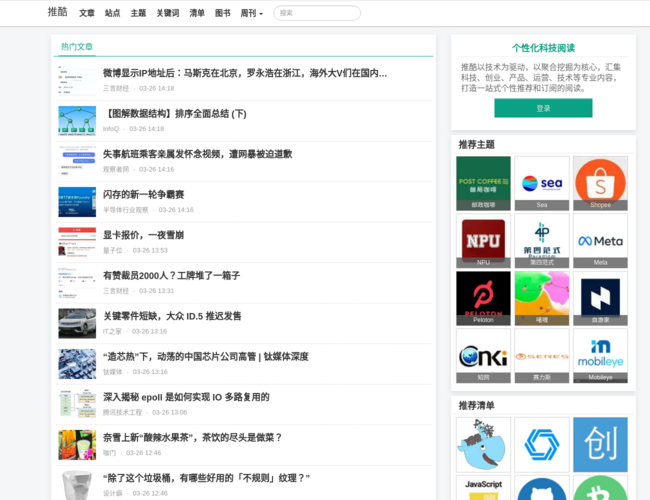Open the JavaScript recommended list tile

click(483, 488)
